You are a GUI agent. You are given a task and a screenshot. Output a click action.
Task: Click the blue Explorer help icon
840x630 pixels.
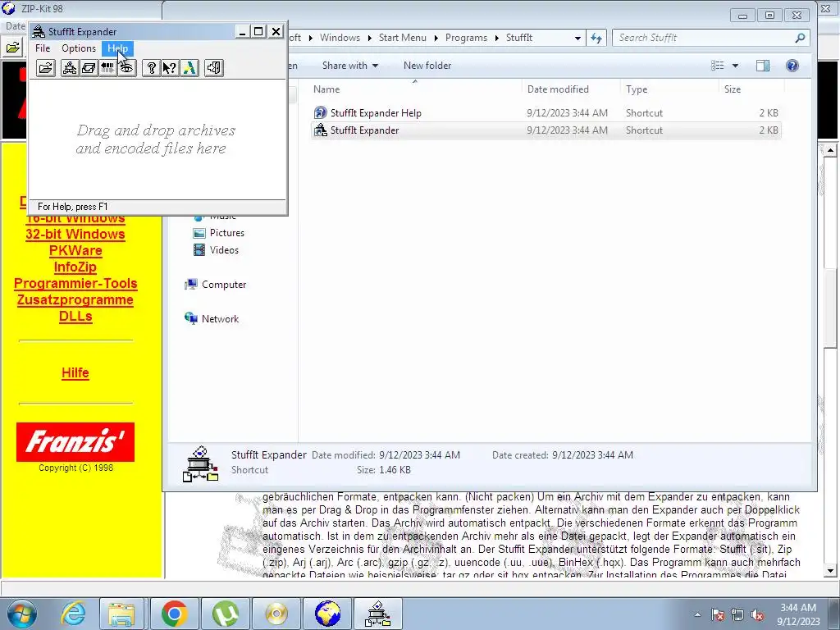click(x=792, y=66)
